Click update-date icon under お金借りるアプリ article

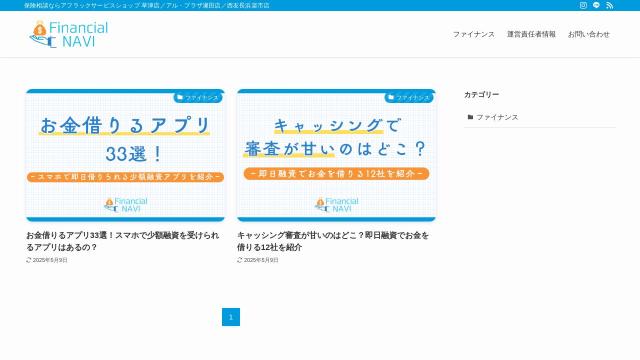click(29, 260)
